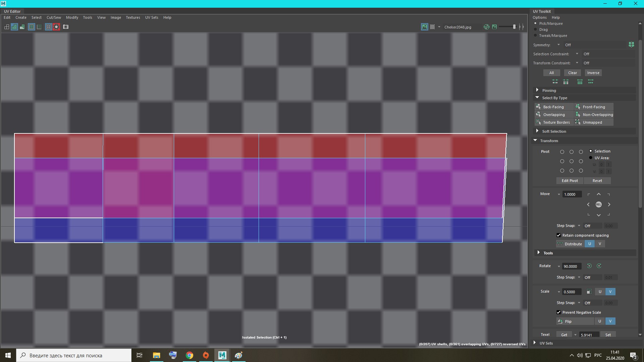Click rotate clockwise icon
The height and width of the screenshot is (362, 644).
pos(599,266)
